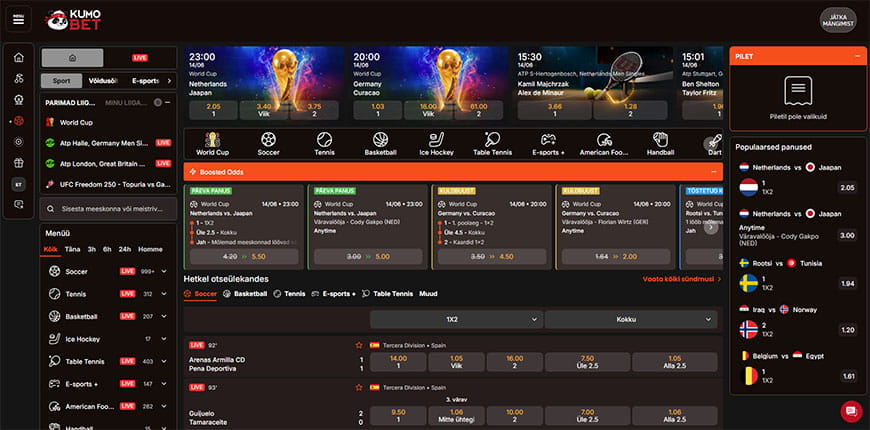Choose boosted odds 5.50 bet
The image size is (870, 430).
click(x=243, y=256)
